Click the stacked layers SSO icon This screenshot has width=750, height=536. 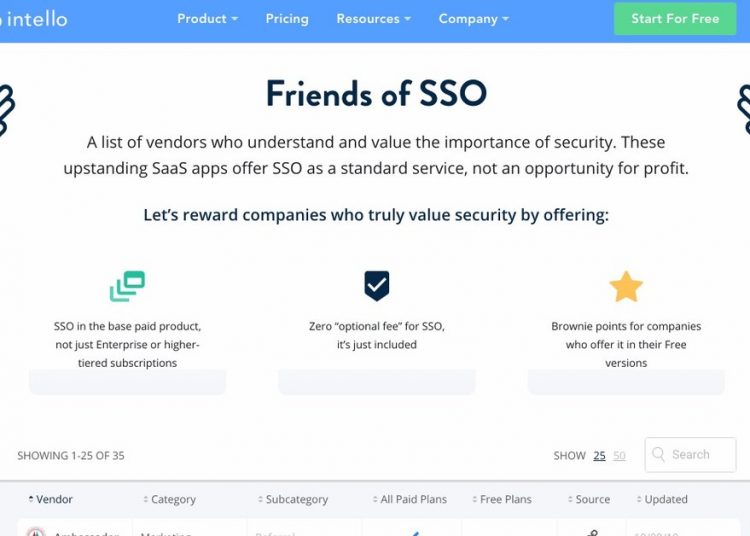127,287
